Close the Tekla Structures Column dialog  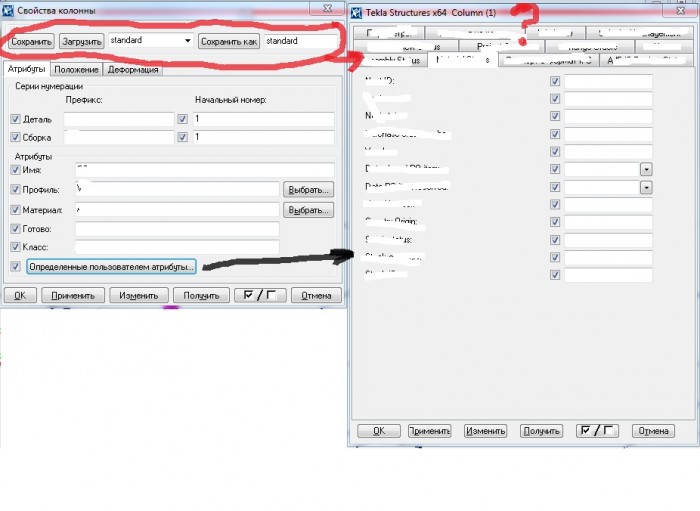[x=681, y=11]
